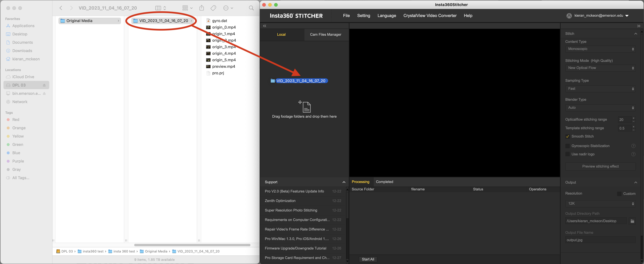Open Resolution 12K dropdown
The width and height of the screenshot is (644, 264).
pos(600,204)
